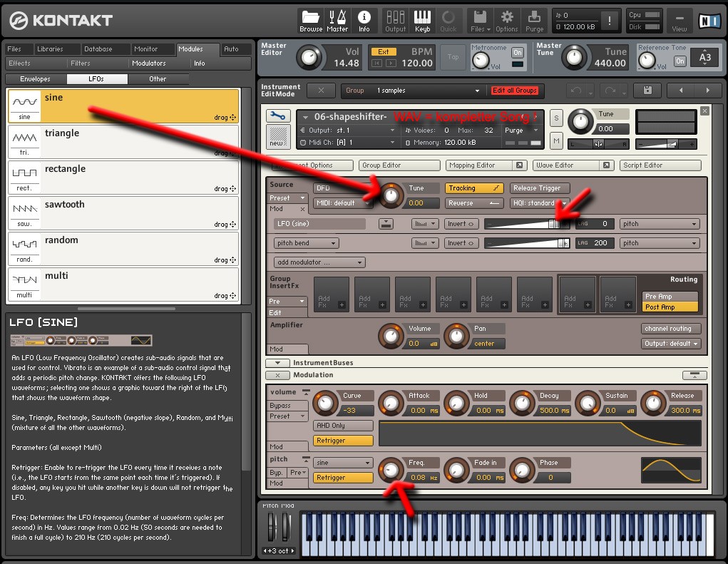This screenshot has width=728, height=564.
Task: Toggle Retrigger in the pitch LFO
Action: pos(344,477)
